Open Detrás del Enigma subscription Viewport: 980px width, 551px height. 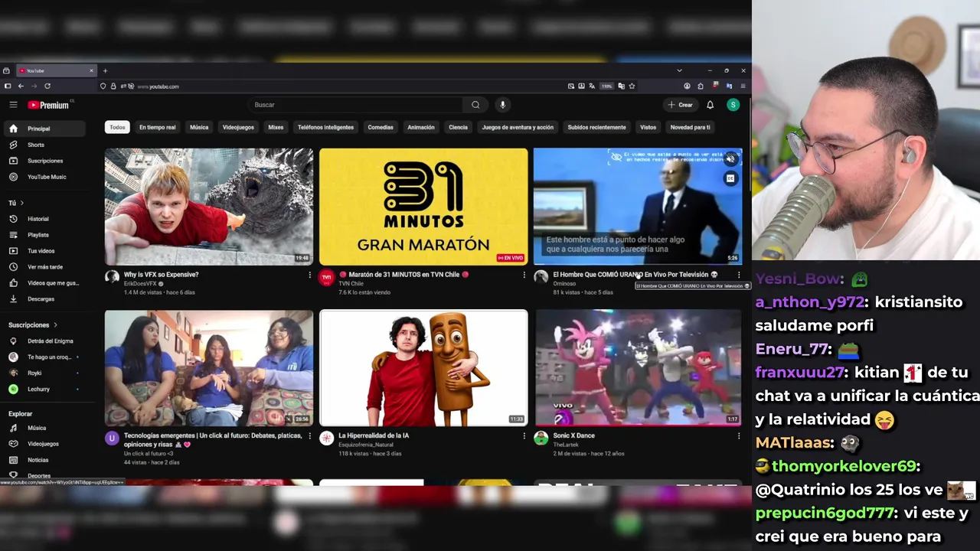coord(43,341)
